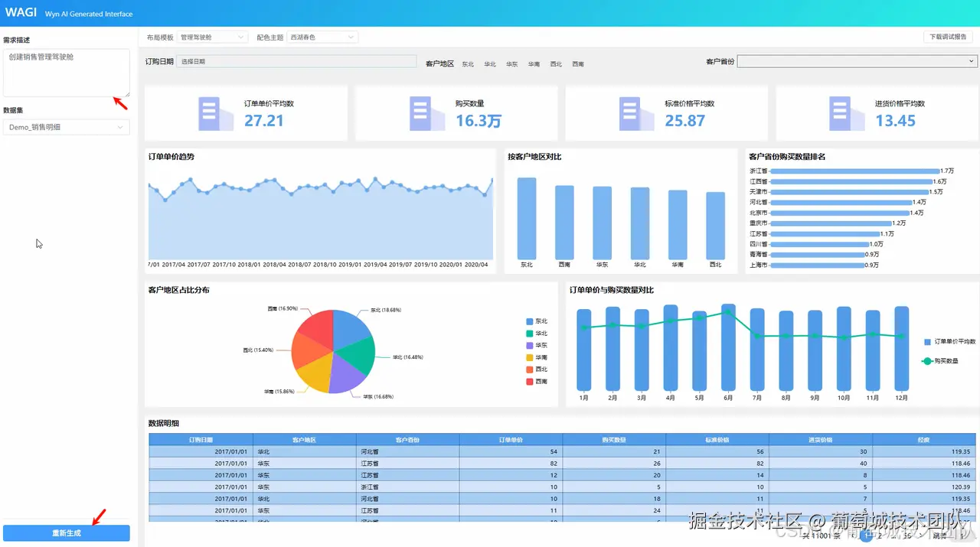Image resolution: width=980 pixels, height=547 pixels.
Task: Filter customer region by 华南
Action: pos(534,64)
